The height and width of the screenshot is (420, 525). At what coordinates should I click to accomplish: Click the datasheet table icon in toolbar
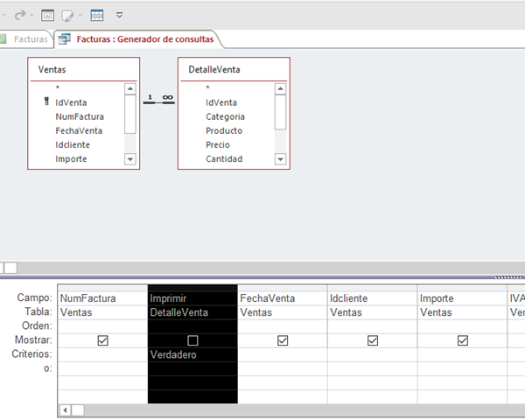[x=97, y=15]
